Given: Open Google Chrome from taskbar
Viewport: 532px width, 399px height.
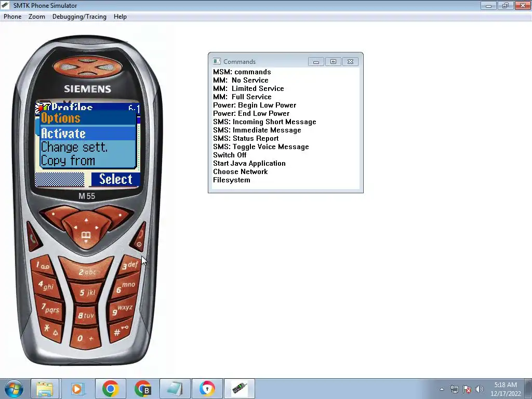Looking at the screenshot, I should coord(110,389).
